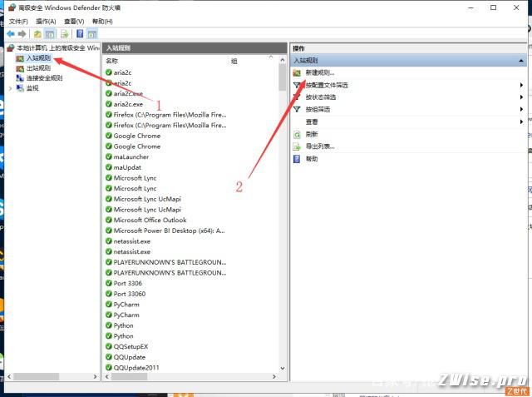Select the QQUpdate rule
The width and height of the screenshot is (532, 397).
[130, 357]
